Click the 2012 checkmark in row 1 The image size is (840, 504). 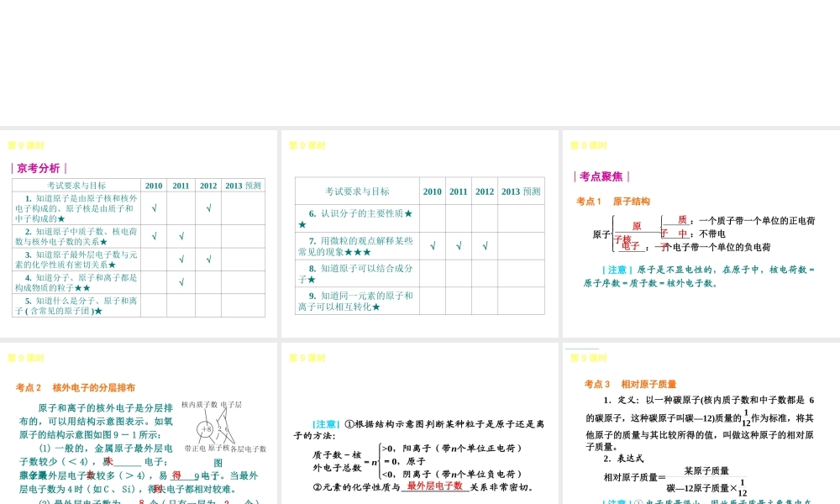(208, 208)
